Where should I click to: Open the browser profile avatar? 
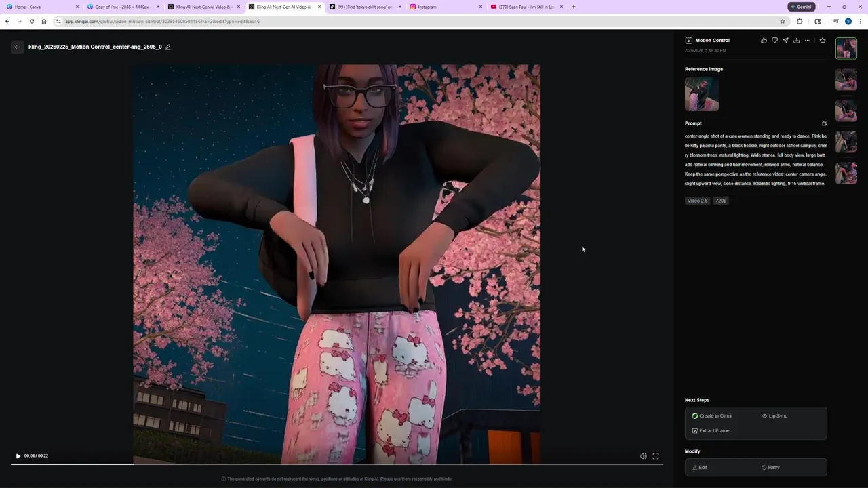coord(848,21)
